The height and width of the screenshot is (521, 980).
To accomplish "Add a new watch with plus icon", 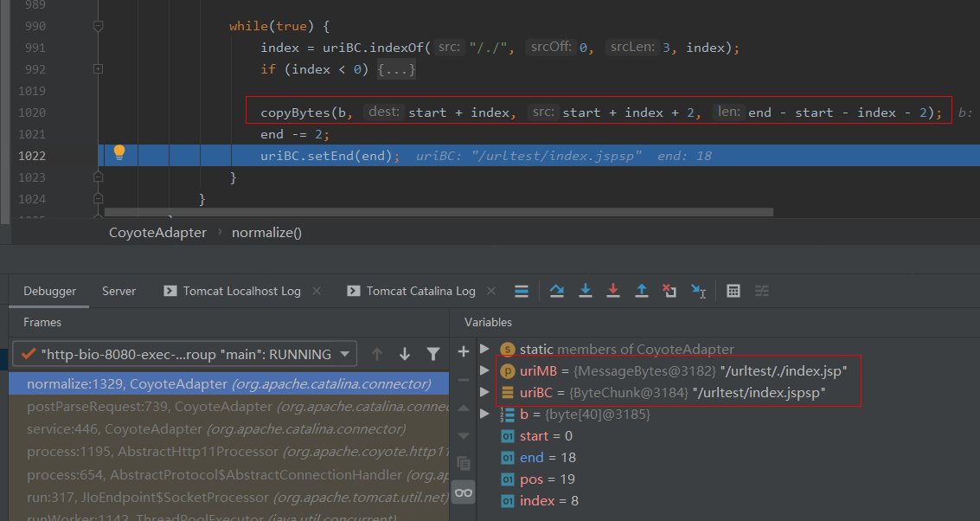I will click(x=464, y=351).
